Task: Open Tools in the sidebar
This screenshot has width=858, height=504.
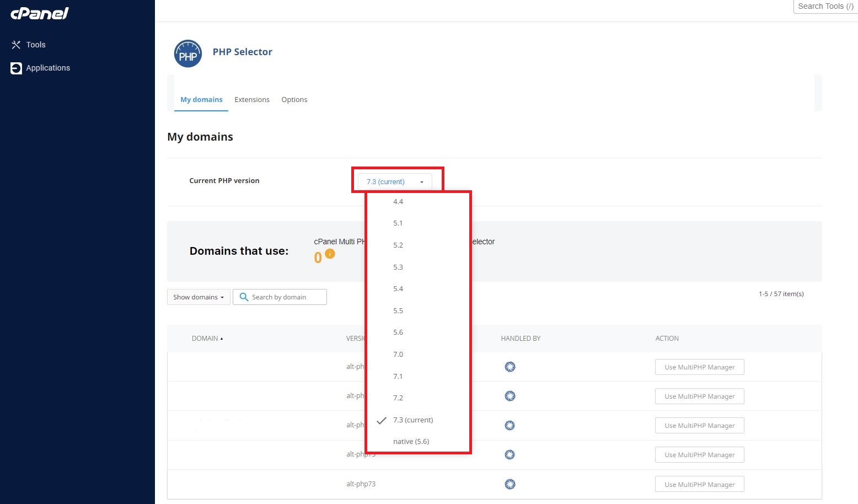Action: tap(36, 45)
